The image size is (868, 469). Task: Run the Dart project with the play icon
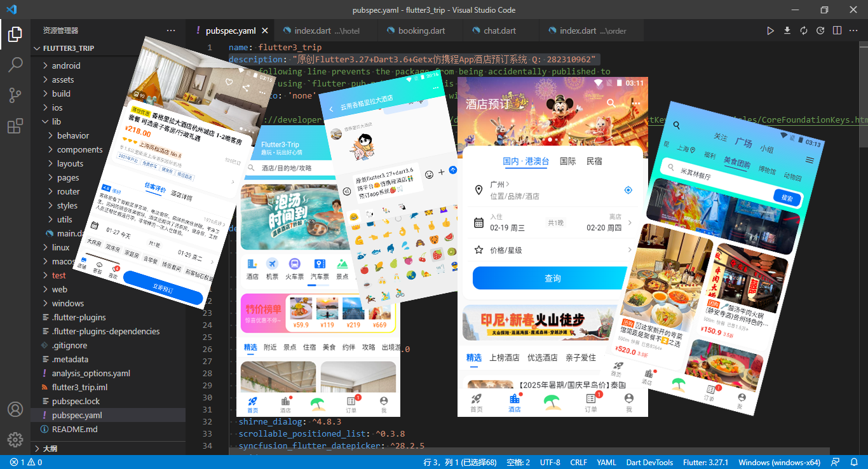click(770, 30)
